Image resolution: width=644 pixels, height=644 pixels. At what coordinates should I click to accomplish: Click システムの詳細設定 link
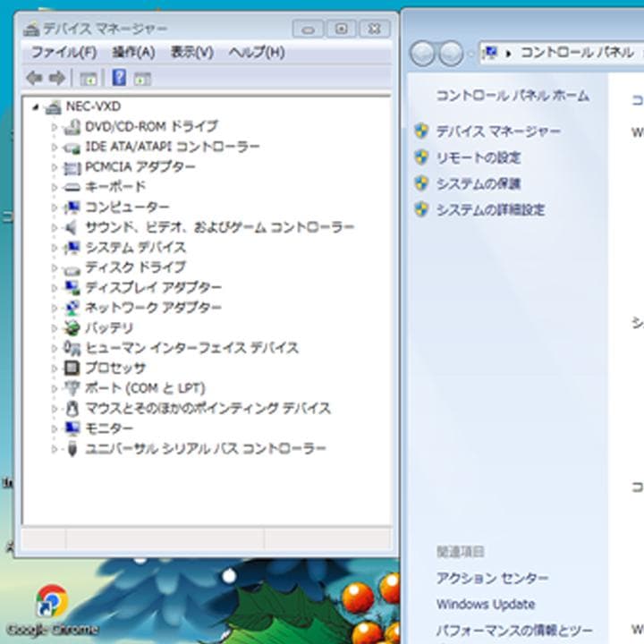pyautogui.click(x=490, y=210)
